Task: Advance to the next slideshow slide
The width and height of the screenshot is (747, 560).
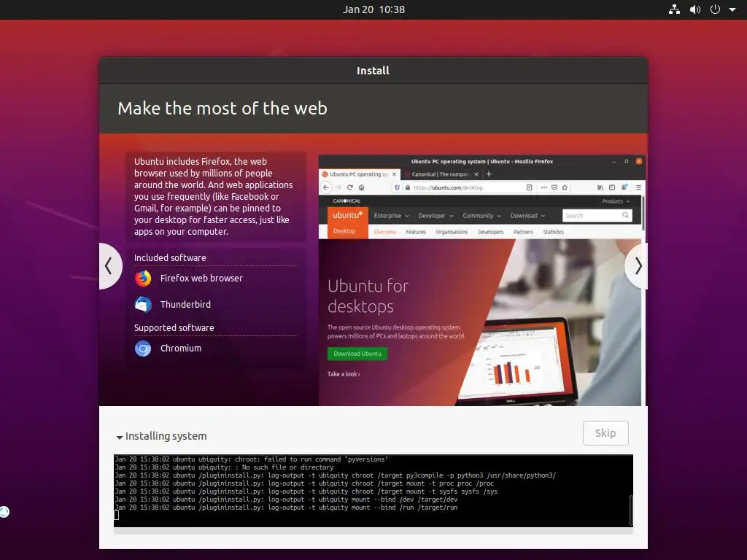Action: [x=638, y=265]
